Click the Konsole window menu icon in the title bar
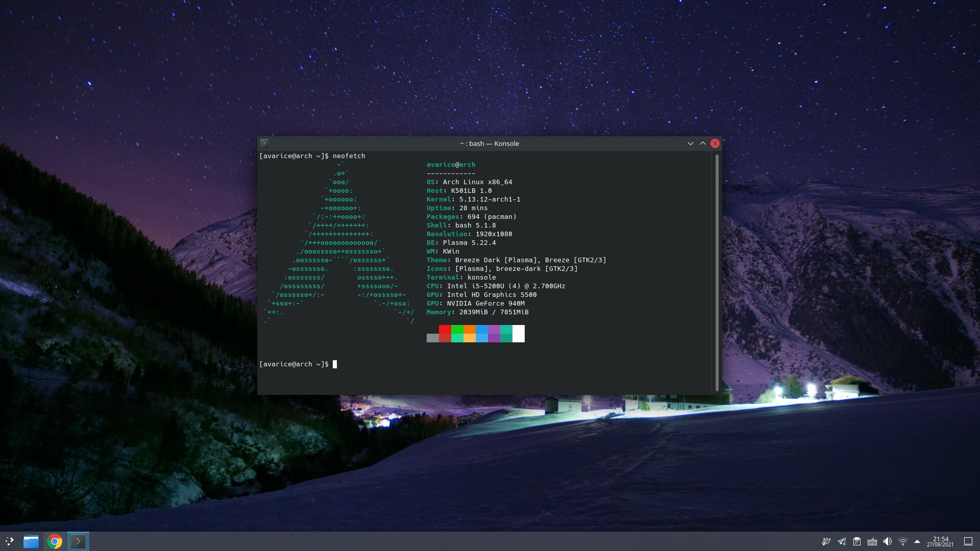The width and height of the screenshot is (980, 551). point(264,143)
